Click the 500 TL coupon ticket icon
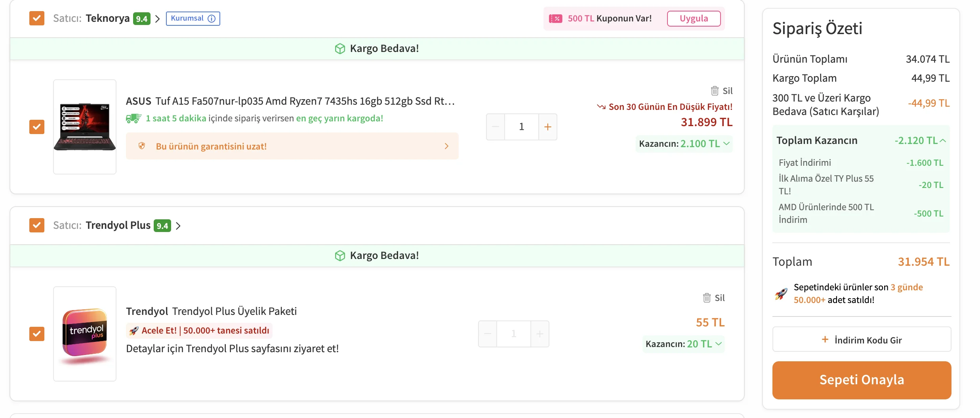The height and width of the screenshot is (418, 980). (x=555, y=19)
